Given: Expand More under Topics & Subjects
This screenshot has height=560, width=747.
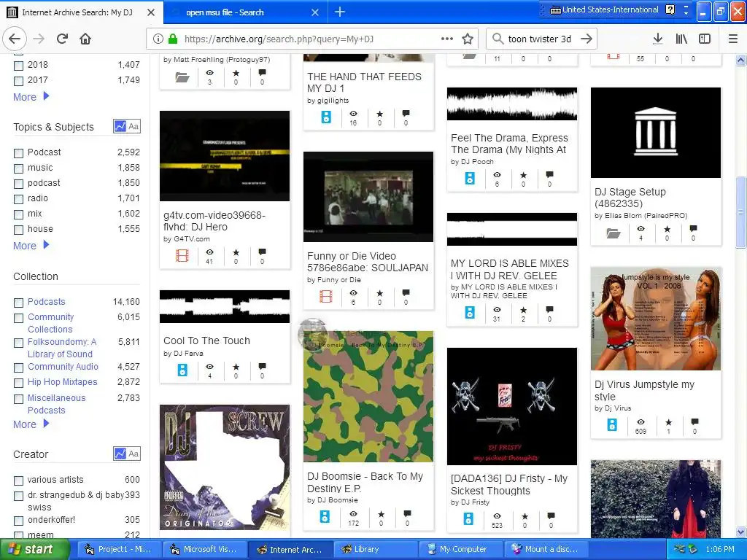Looking at the screenshot, I should [x=31, y=246].
